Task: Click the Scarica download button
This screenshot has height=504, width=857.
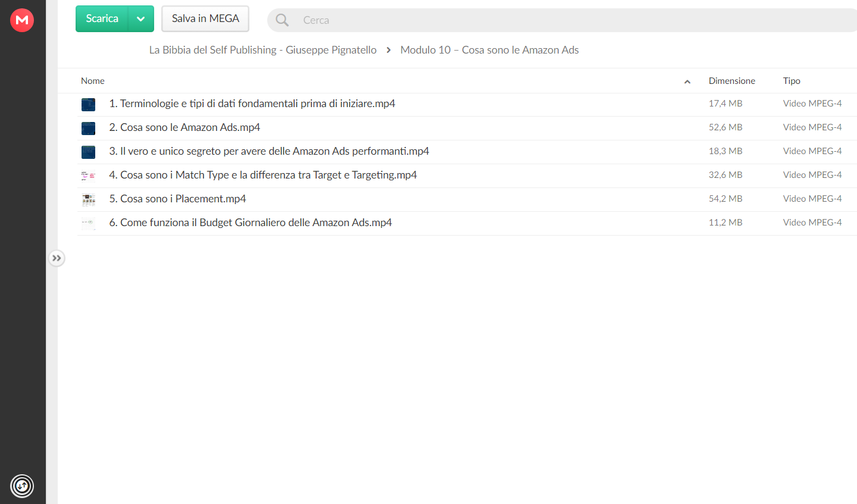Action: [102, 19]
